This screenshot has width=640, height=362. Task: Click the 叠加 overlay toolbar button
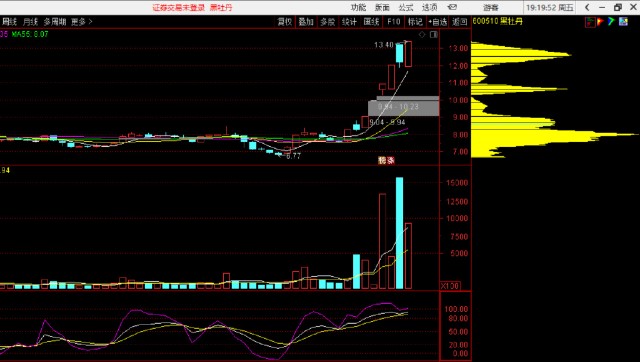coord(306,22)
